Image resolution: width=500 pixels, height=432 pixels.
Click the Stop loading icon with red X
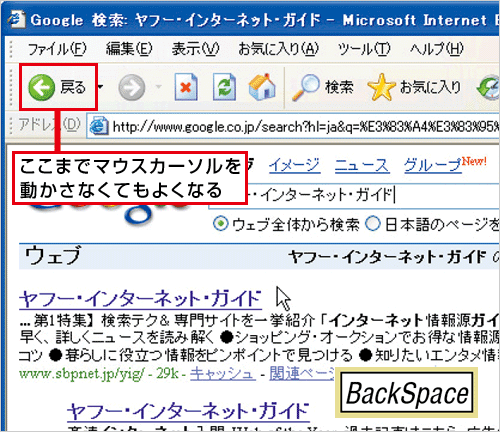pos(186,87)
